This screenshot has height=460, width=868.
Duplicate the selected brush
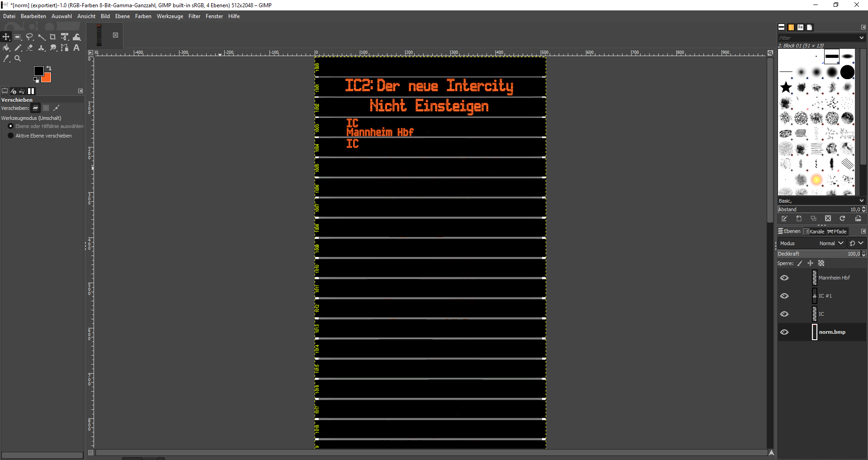pyautogui.click(x=813, y=219)
